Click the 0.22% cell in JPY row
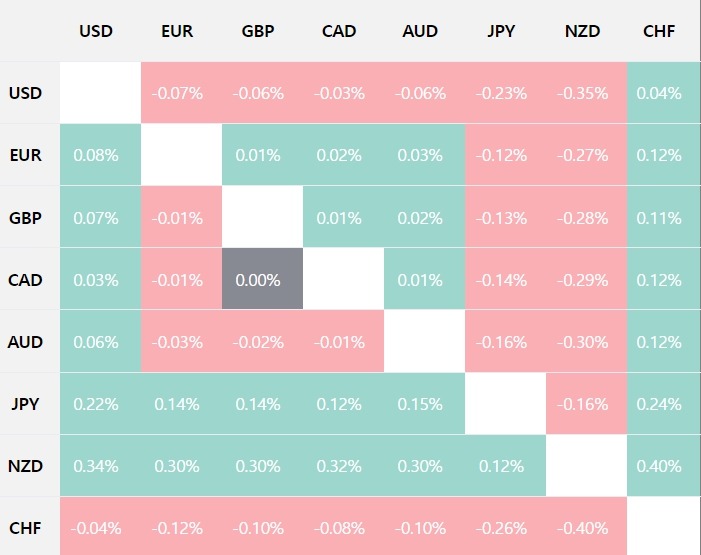Viewport: 701px width, 555px height. [96, 404]
